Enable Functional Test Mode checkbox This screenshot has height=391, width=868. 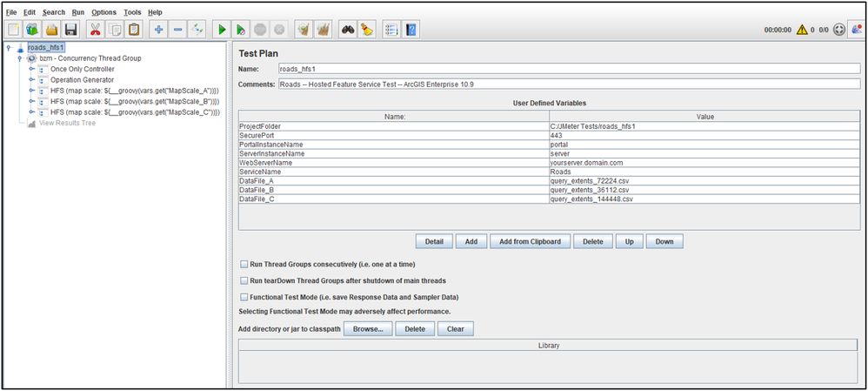click(244, 297)
